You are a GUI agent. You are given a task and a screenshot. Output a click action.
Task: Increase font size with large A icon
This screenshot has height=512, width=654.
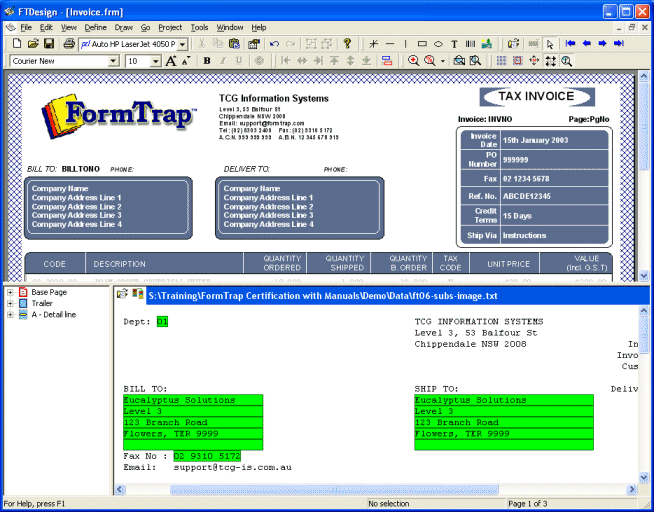click(171, 61)
